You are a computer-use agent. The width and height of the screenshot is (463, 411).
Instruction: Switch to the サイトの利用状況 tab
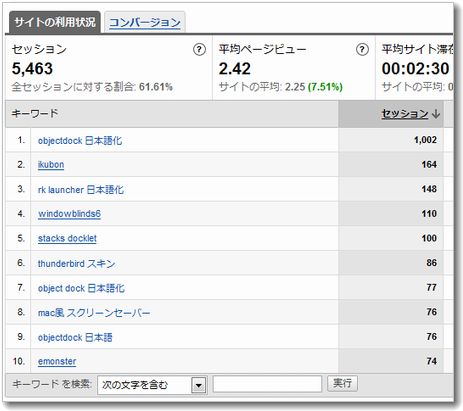pos(55,22)
